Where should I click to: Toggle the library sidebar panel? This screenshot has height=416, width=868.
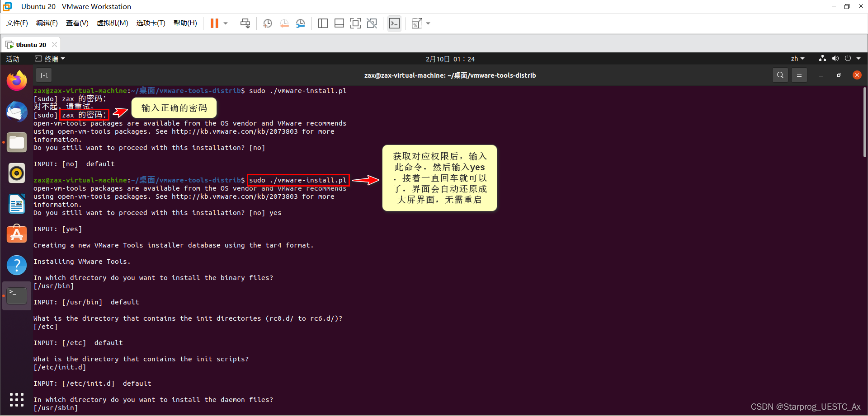click(323, 23)
